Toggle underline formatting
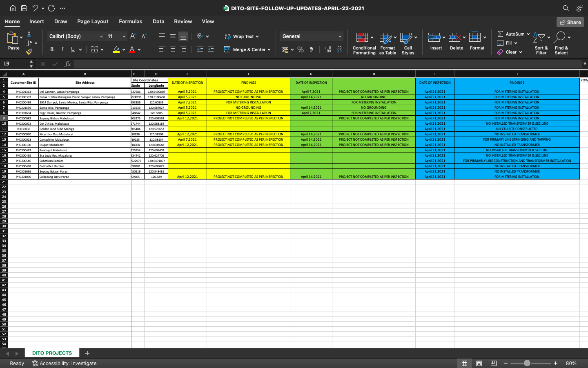 pyautogui.click(x=73, y=49)
